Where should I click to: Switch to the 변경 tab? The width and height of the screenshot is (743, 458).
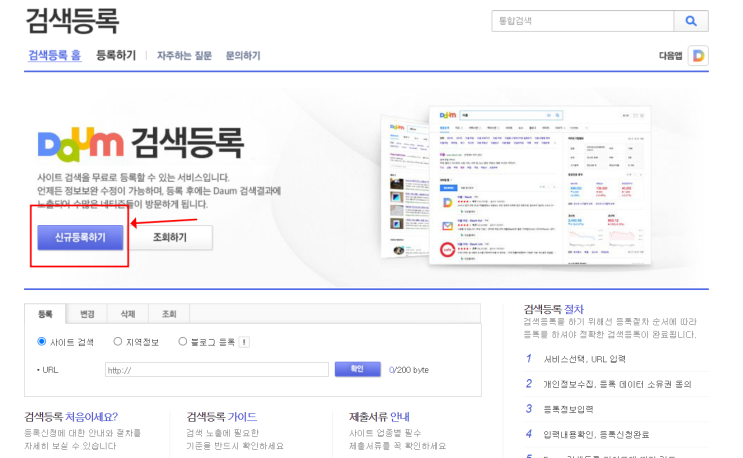87,314
